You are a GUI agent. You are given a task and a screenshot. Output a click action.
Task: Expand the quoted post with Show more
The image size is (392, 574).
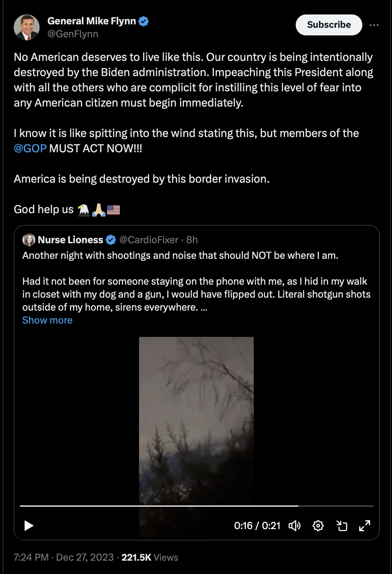47,320
